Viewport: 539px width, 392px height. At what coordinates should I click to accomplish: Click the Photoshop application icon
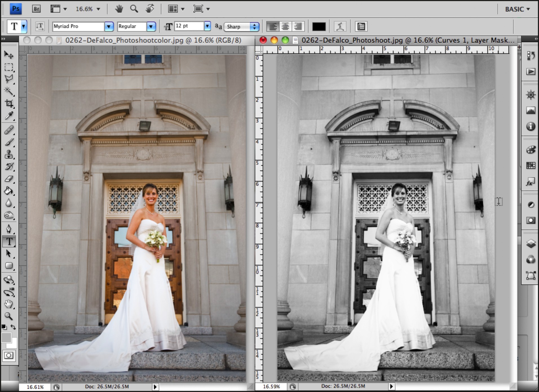pyautogui.click(x=16, y=9)
